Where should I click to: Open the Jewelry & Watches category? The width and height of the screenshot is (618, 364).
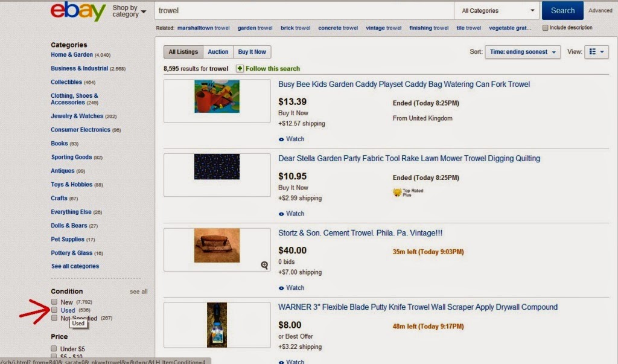coord(77,116)
